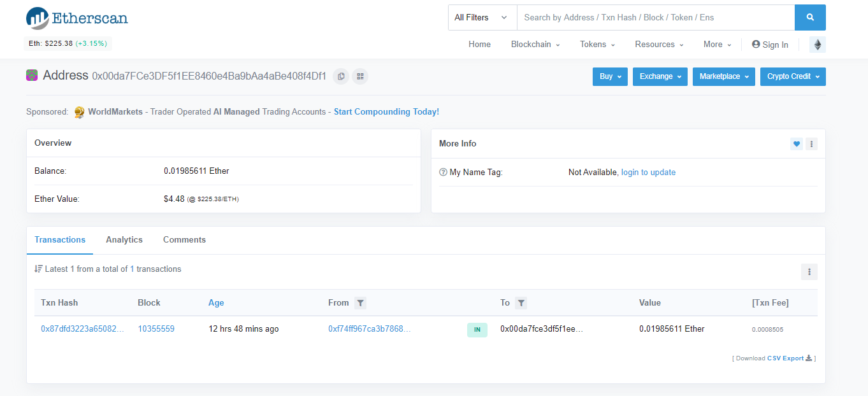Switch to the Comments tab
868x396 pixels.
tap(184, 240)
